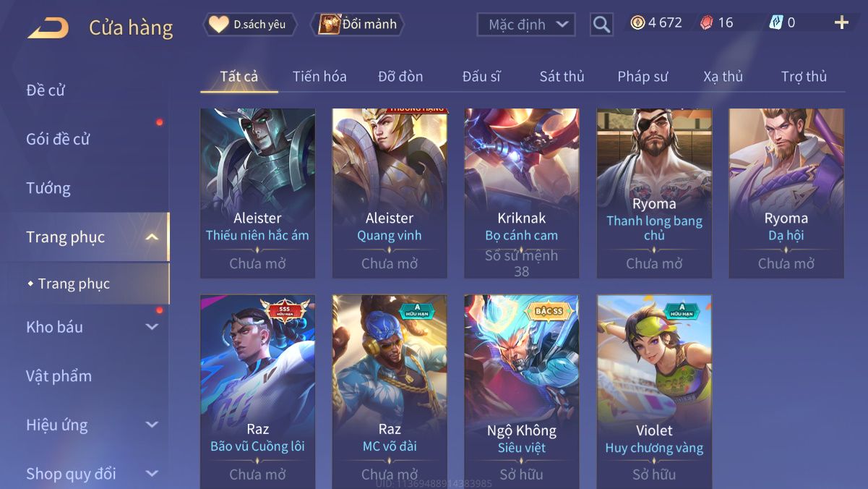Select the Tiến hóa tab
868x489 pixels.
point(319,77)
